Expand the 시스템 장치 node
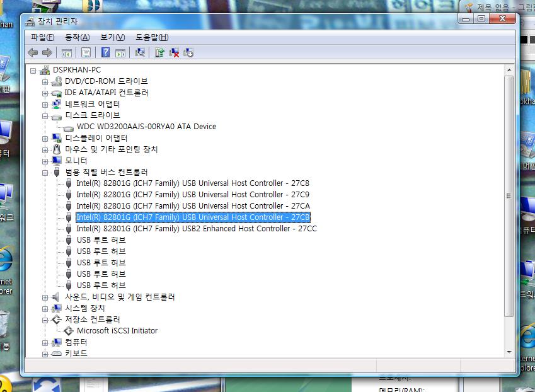 [45, 309]
